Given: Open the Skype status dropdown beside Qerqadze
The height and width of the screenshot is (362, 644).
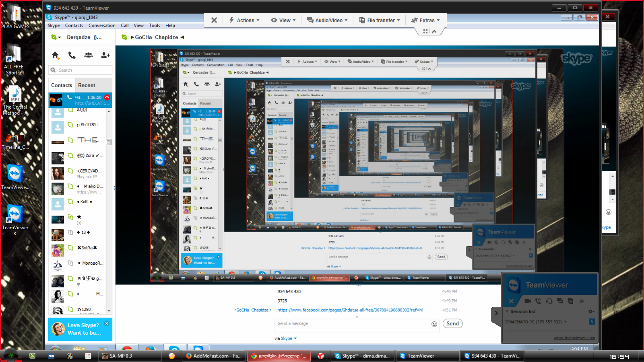Looking at the screenshot, I should click(56, 37).
